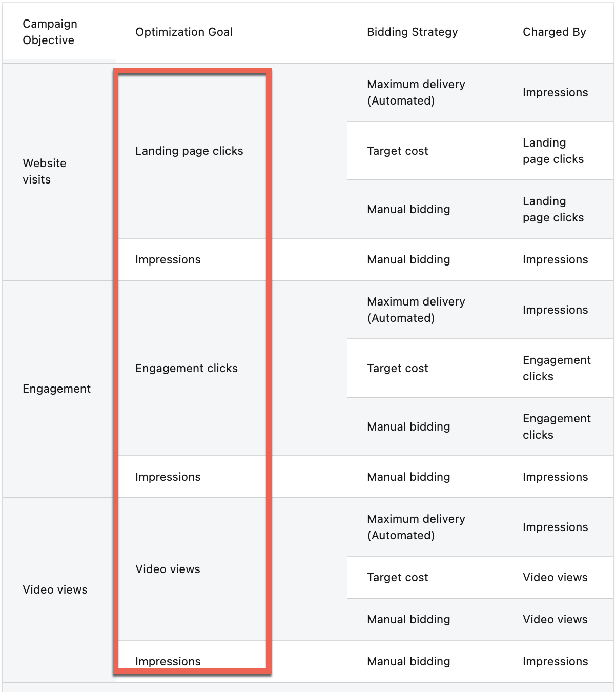Select the Bidding Strategy column header
The height and width of the screenshot is (692, 616).
(412, 32)
